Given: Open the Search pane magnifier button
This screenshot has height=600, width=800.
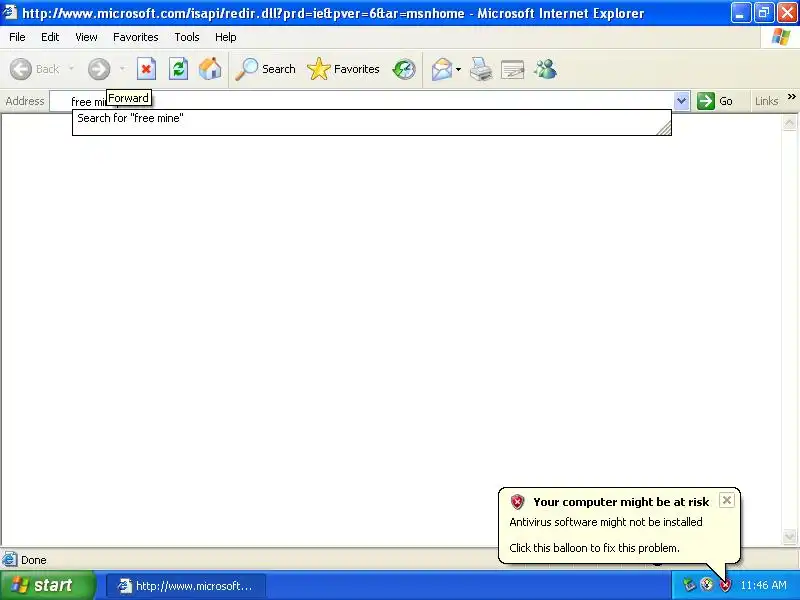Looking at the screenshot, I should [265, 69].
